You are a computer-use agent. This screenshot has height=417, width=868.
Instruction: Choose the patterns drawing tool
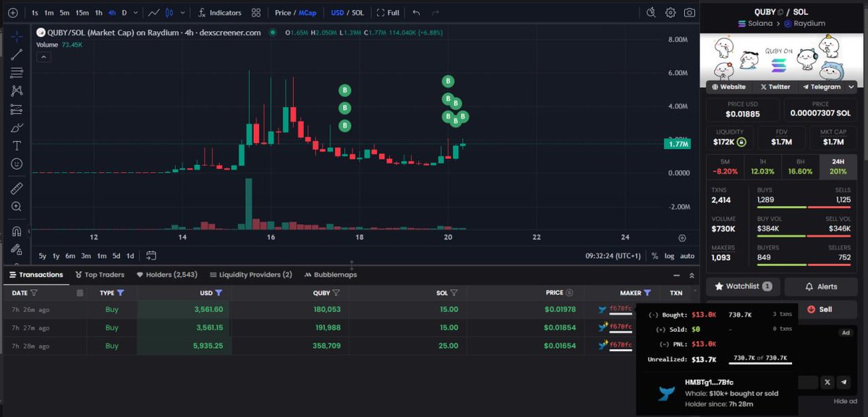coord(17,91)
